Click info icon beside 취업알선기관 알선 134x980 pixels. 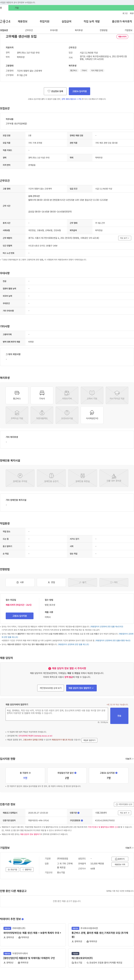[x=75, y=773]
